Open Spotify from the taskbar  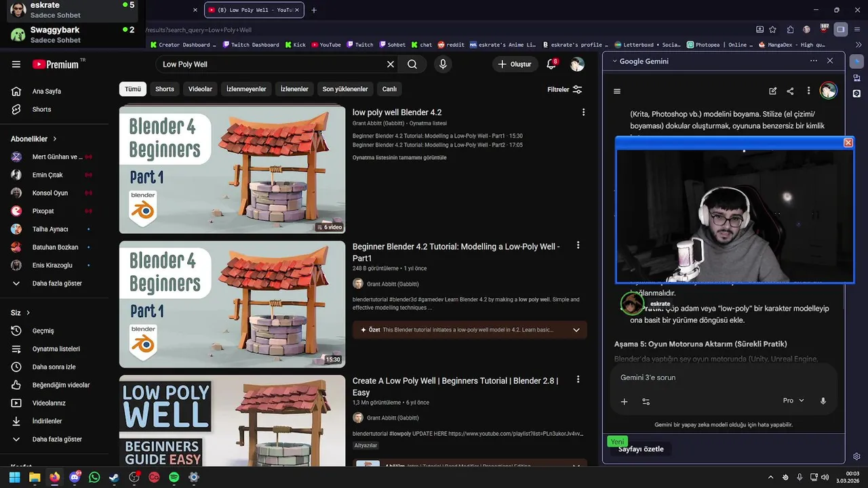click(174, 477)
